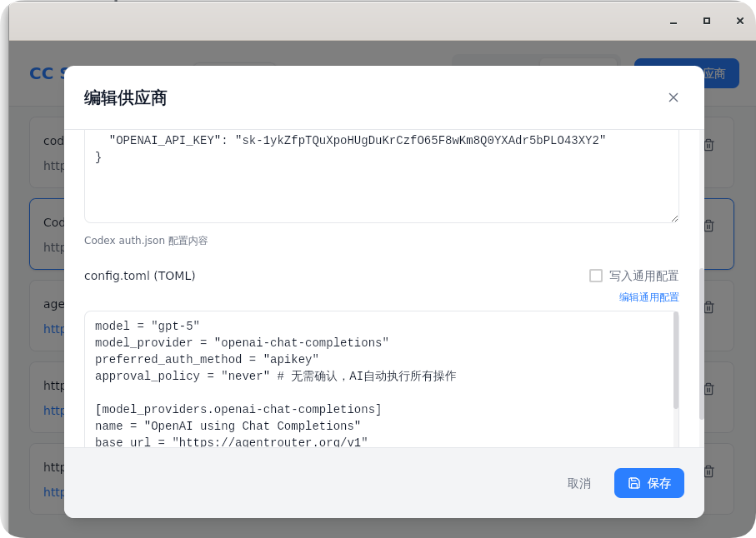This screenshot has width=756, height=538.
Task: Minimize the application window
Action: 673,21
